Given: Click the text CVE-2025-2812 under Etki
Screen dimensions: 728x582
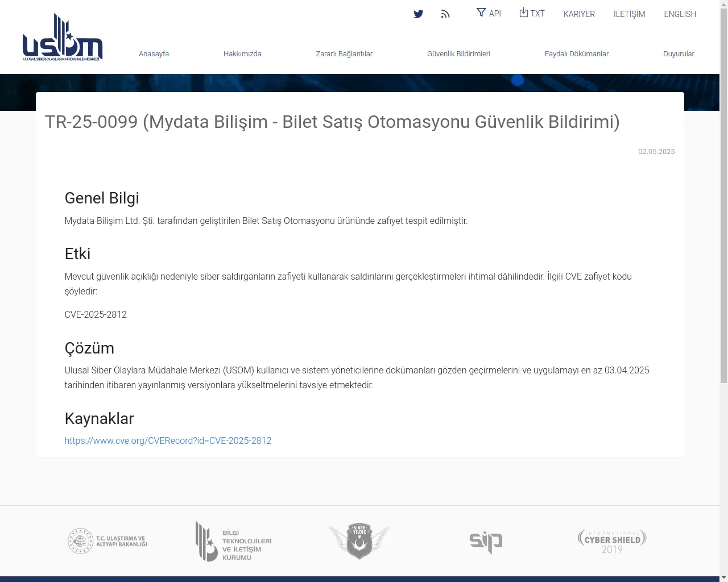Looking at the screenshot, I should pyautogui.click(x=96, y=314).
